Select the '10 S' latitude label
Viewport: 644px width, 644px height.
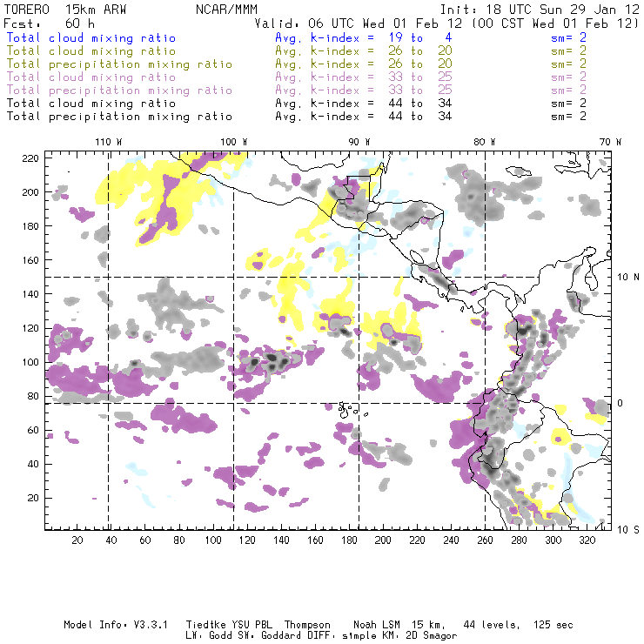point(628,530)
